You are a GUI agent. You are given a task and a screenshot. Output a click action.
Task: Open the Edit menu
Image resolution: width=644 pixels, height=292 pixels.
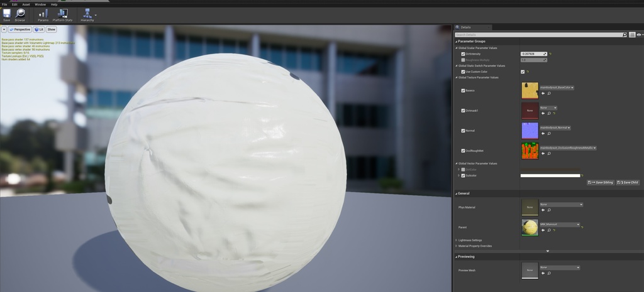click(15, 4)
